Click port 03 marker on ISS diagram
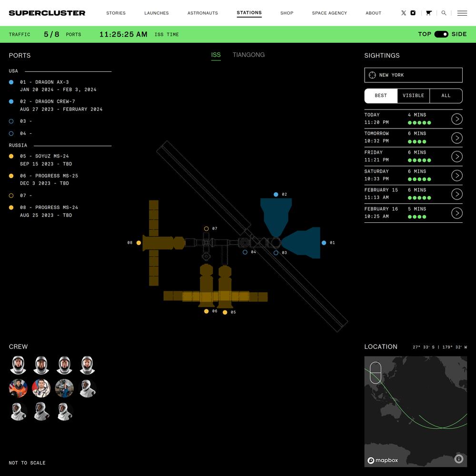476x476 pixels. tap(276, 253)
